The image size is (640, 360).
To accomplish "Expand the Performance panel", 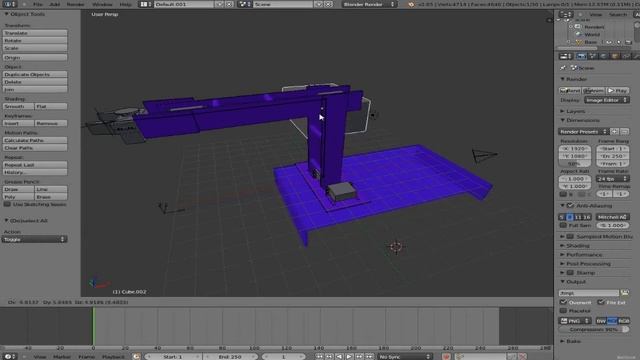I will pyautogui.click(x=584, y=255).
